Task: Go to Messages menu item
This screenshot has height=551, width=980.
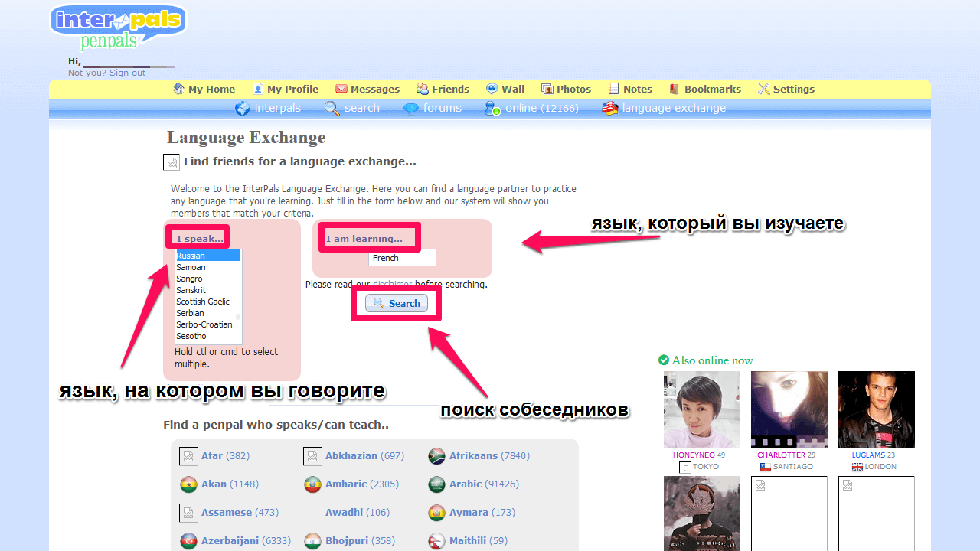Action: click(367, 89)
